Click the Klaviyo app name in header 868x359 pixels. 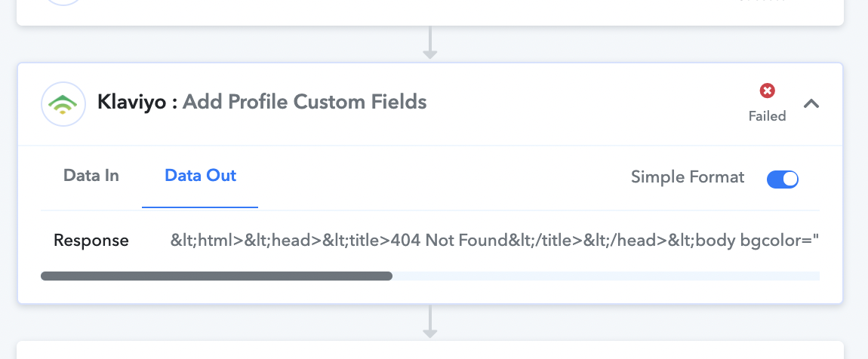pos(131,103)
